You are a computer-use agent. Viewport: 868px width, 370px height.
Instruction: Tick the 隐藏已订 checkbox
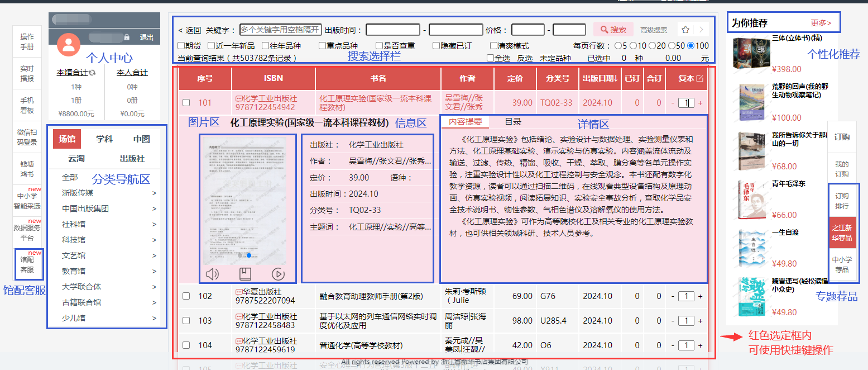tap(436, 46)
